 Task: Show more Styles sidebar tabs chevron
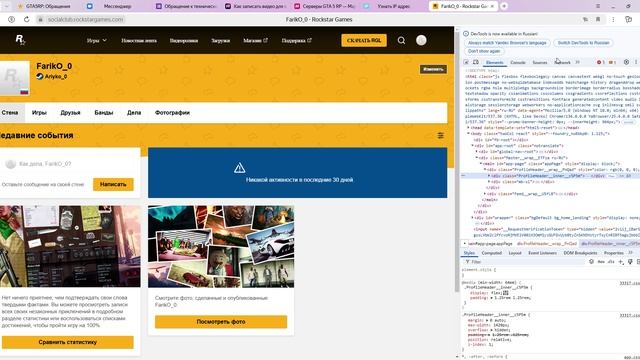(631, 253)
